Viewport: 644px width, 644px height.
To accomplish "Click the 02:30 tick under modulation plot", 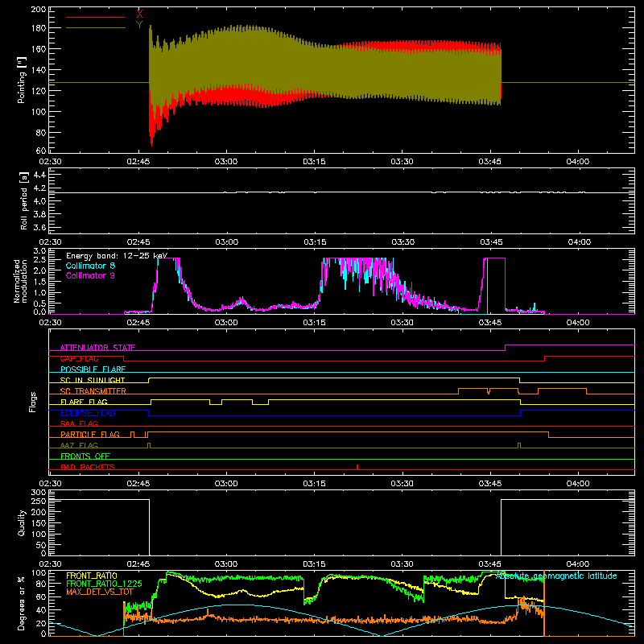I will 50,323.
